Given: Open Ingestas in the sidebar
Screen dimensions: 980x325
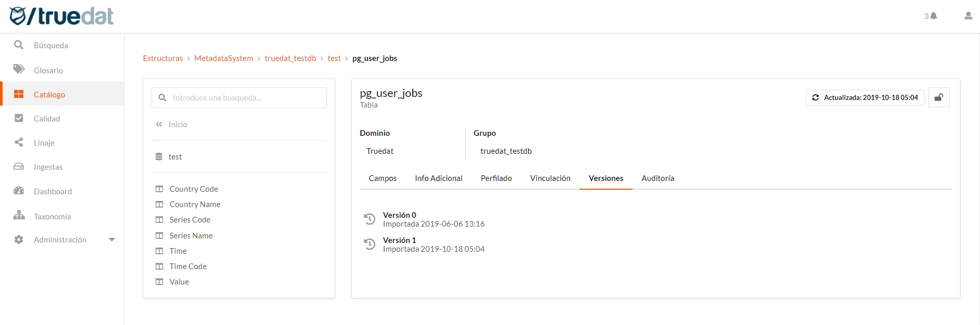Looking at the screenshot, I should [x=48, y=167].
